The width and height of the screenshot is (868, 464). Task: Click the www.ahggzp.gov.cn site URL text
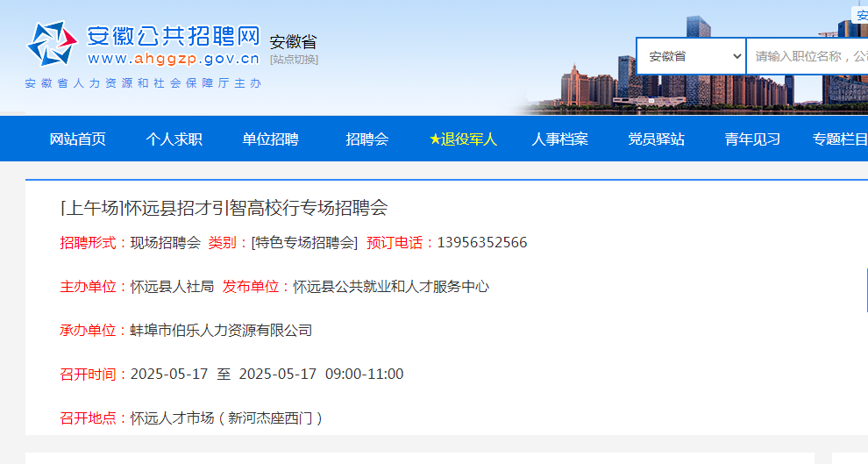pos(174,59)
